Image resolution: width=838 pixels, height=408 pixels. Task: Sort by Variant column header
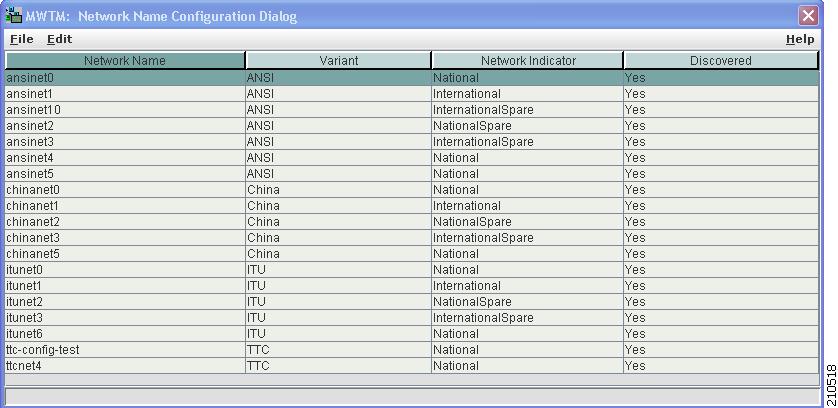(x=338, y=60)
